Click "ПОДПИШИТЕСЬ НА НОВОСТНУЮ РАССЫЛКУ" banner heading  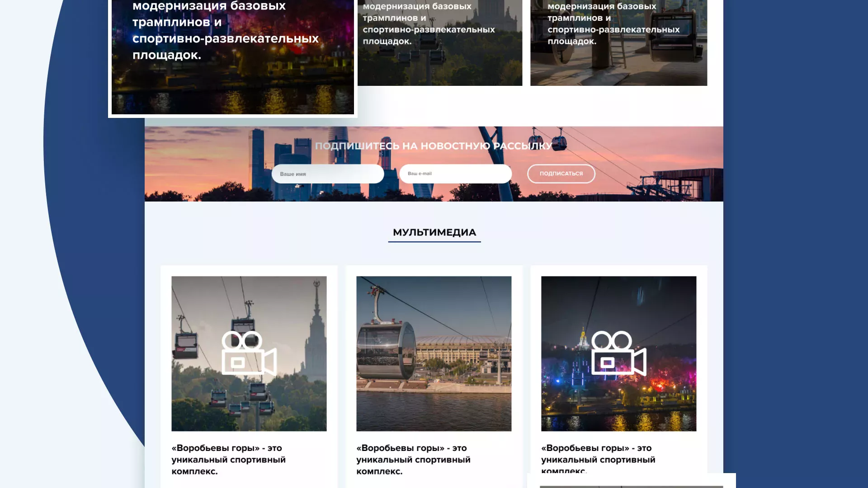point(433,146)
